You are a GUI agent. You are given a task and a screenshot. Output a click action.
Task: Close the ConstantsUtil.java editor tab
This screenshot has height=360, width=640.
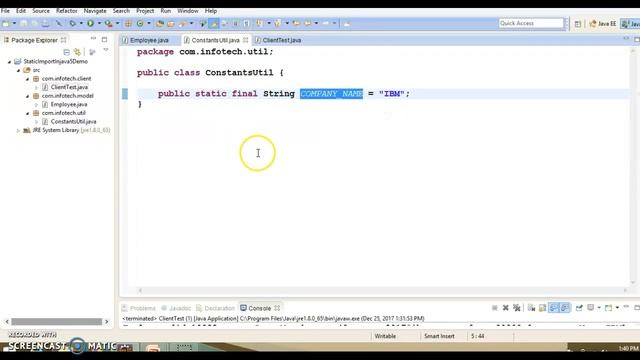[245, 40]
